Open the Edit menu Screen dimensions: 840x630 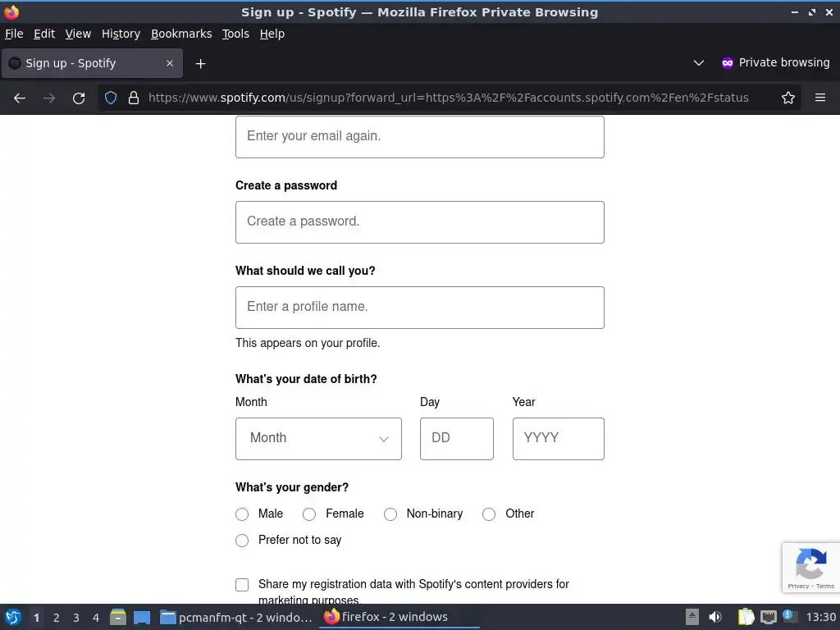coord(44,34)
